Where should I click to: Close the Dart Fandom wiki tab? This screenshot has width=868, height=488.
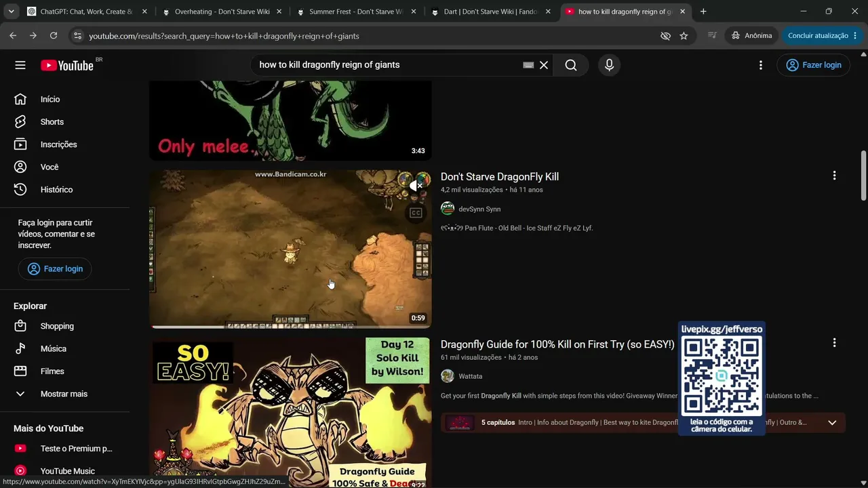click(x=548, y=12)
